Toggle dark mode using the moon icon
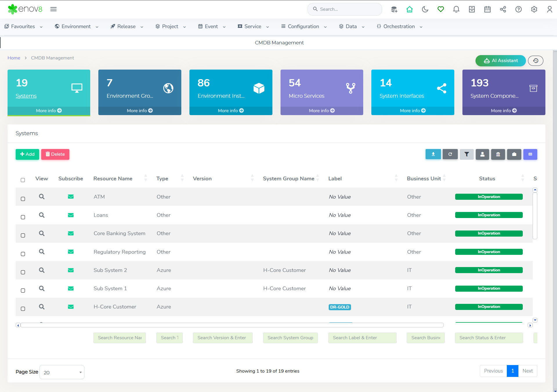This screenshot has height=392, width=557. click(x=425, y=9)
